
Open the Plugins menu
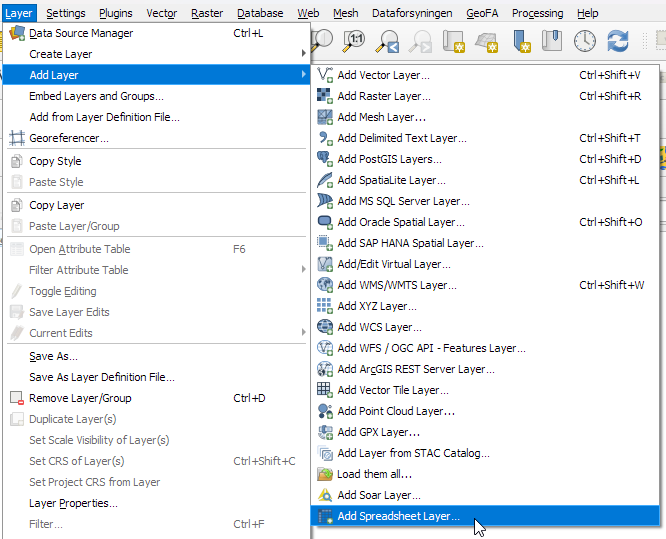coord(116,13)
